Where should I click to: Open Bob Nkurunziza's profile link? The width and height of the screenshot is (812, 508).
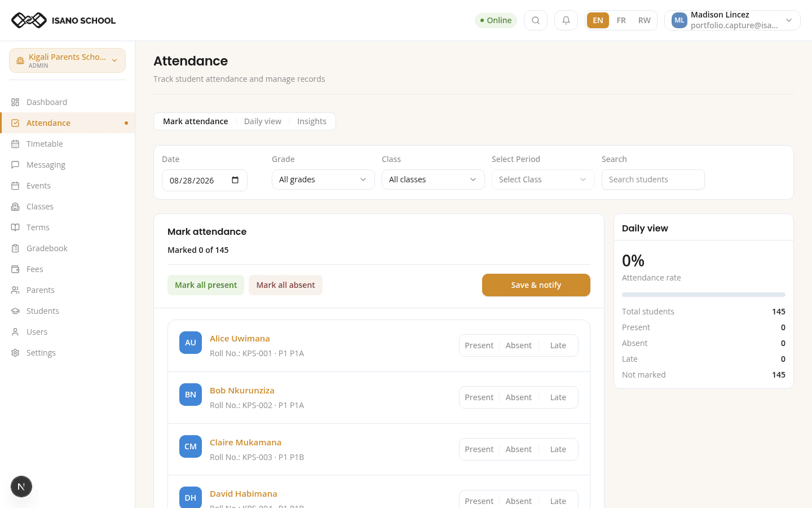242,391
